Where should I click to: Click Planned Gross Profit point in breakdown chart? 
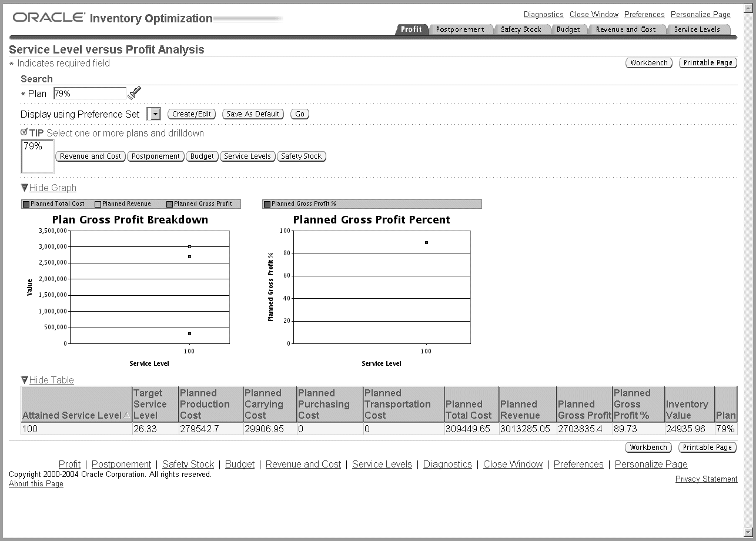click(x=189, y=256)
